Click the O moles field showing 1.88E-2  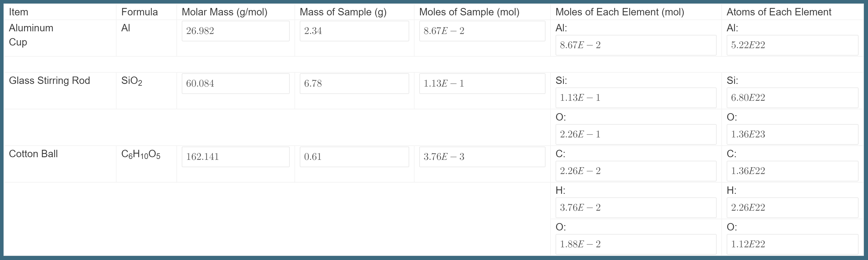click(636, 244)
